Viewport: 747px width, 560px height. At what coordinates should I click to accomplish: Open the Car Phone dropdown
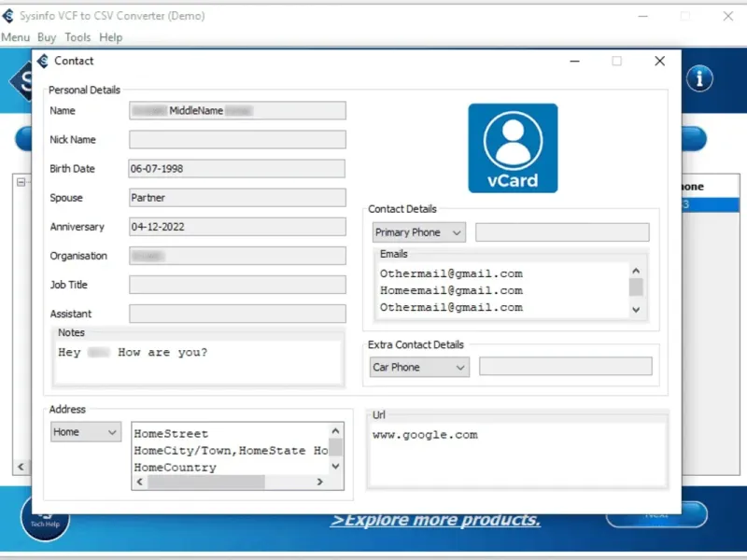419,367
